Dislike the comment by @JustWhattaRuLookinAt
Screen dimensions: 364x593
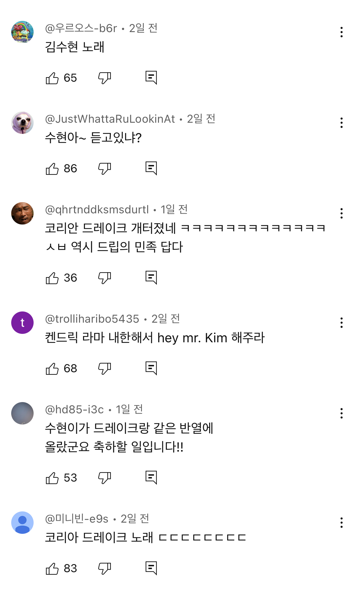coord(105,168)
